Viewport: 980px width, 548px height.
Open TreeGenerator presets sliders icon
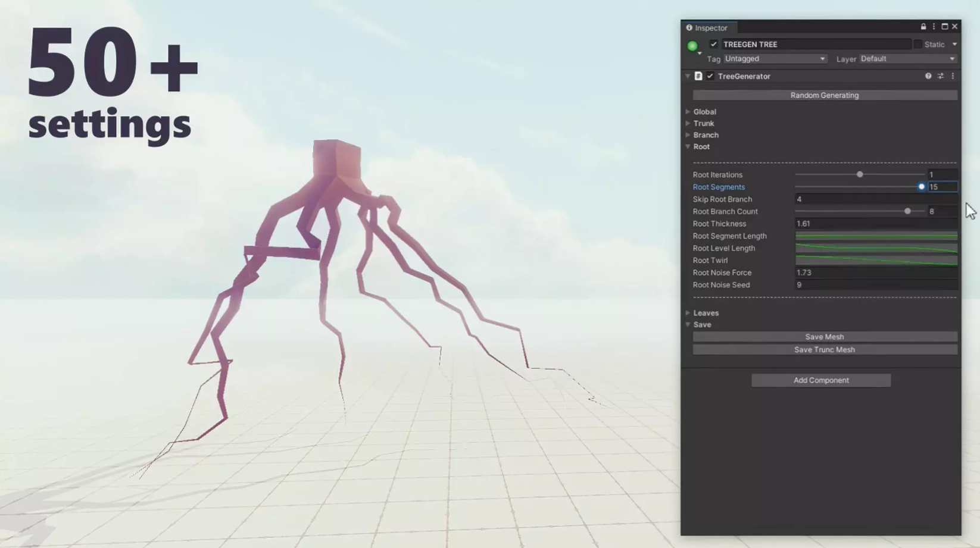point(941,76)
